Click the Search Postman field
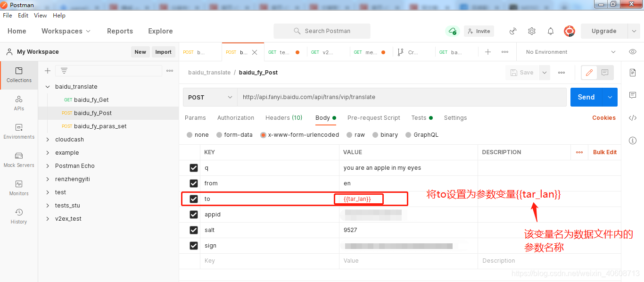This screenshot has height=282, width=644. point(322,31)
